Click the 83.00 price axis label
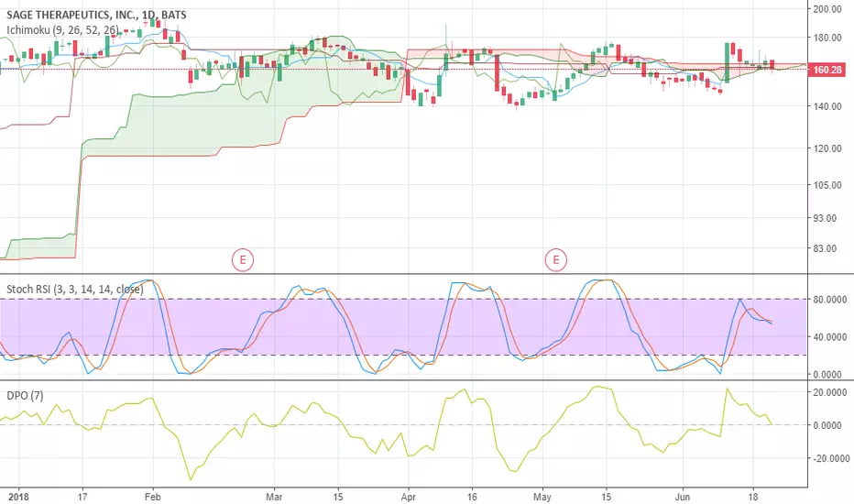Screen dimensions: 854x504 click(825, 248)
